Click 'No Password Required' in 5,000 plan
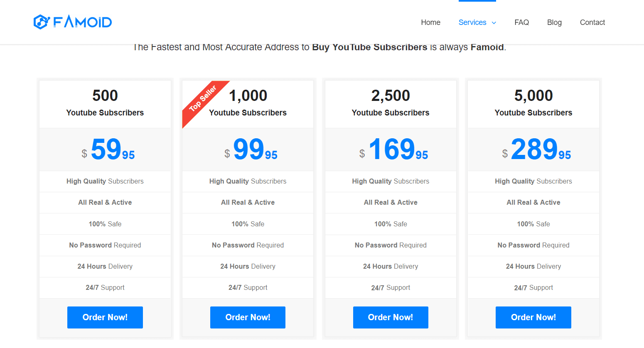Image resolution: width=644 pixels, height=348 pixels. point(533,245)
